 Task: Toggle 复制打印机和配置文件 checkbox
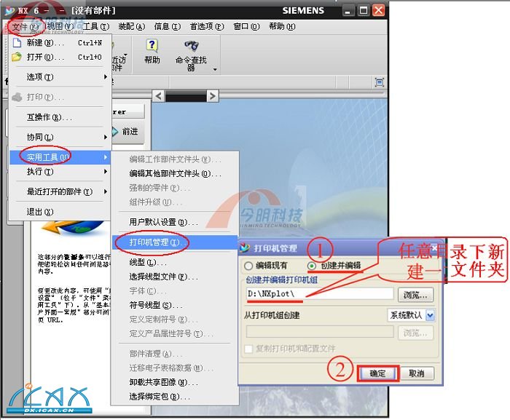[x=248, y=349]
